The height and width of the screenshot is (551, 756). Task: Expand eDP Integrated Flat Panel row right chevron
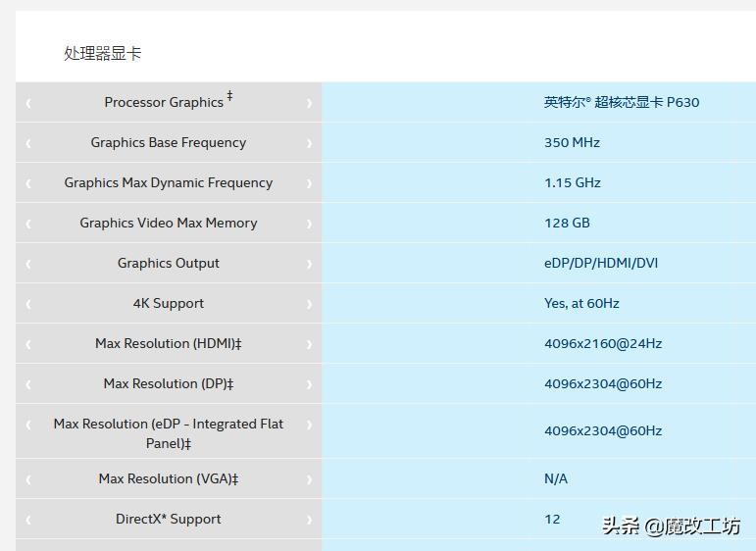coord(309,425)
